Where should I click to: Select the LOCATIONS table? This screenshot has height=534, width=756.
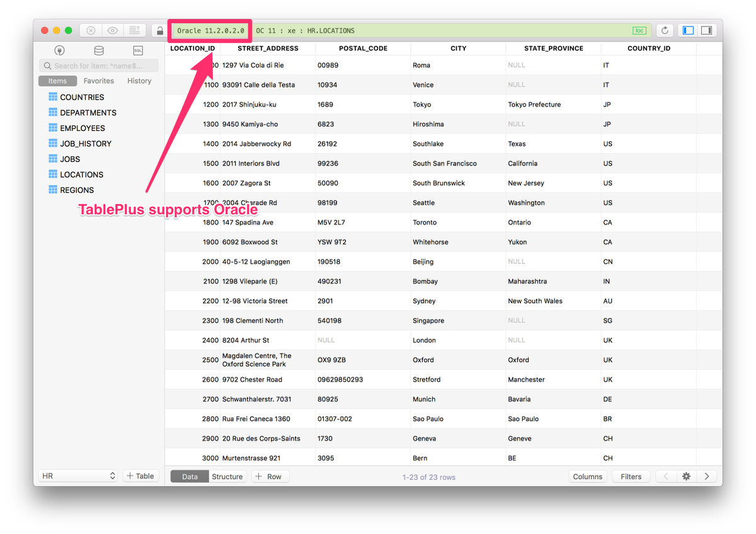coord(80,174)
